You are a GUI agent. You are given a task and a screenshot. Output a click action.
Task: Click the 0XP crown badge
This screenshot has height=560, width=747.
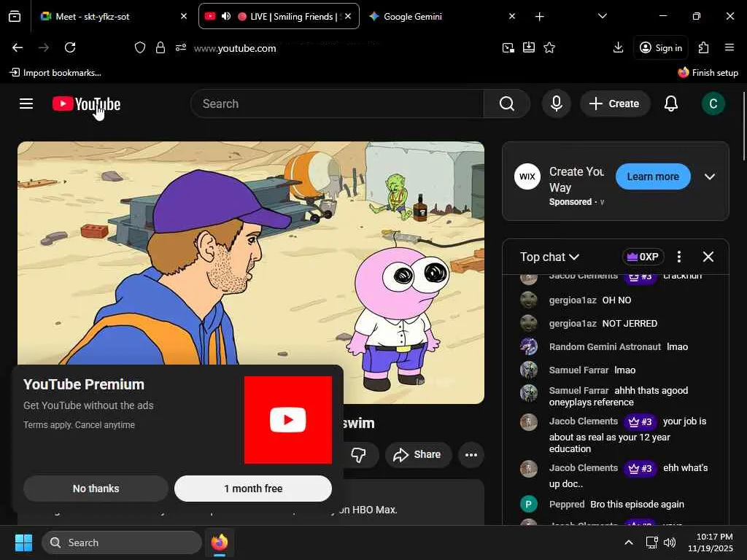(x=643, y=257)
